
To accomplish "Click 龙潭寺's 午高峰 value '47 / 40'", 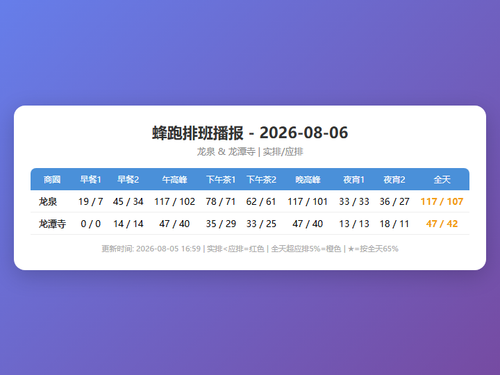I will (x=174, y=224).
